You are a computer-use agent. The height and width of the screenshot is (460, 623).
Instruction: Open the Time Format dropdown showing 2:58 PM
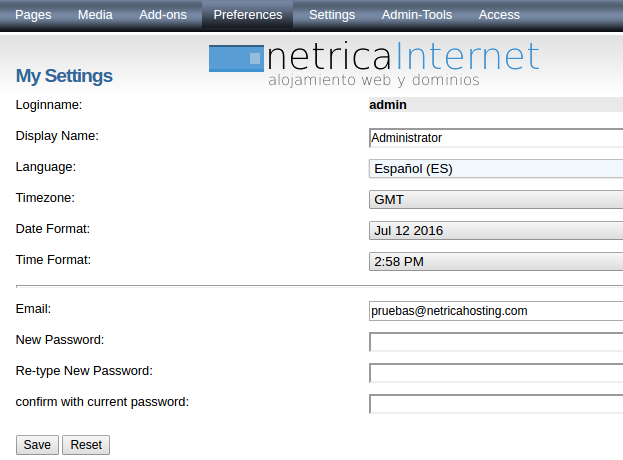tap(496, 262)
